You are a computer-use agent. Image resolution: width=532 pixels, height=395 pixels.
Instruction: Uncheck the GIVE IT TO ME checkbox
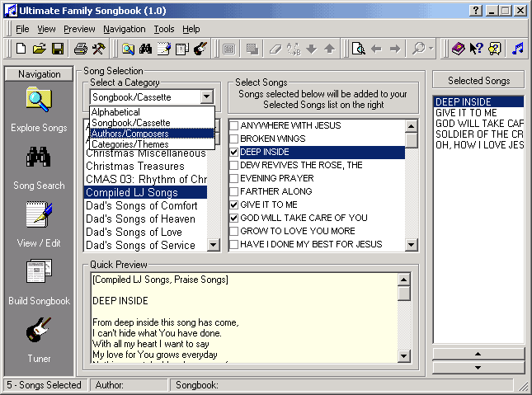[234, 205]
